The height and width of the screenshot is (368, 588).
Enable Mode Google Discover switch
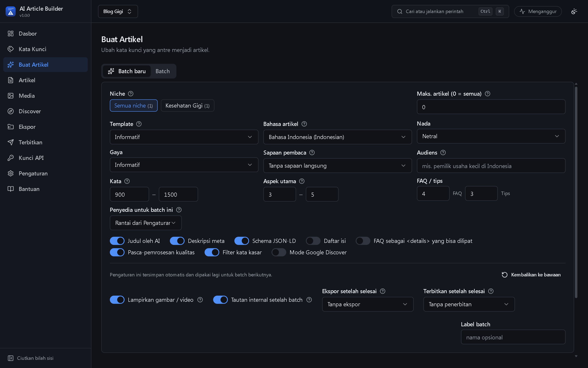pyautogui.click(x=279, y=252)
